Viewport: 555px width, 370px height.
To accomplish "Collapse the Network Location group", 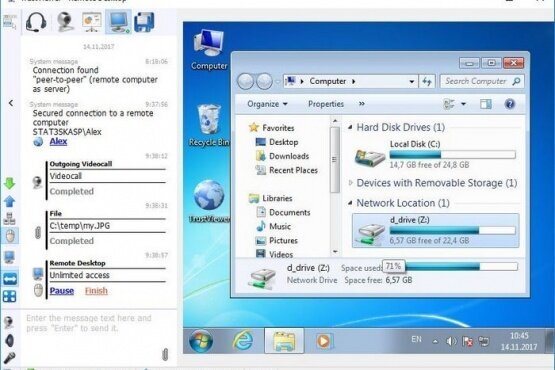I will pyautogui.click(x=350, y=203).
